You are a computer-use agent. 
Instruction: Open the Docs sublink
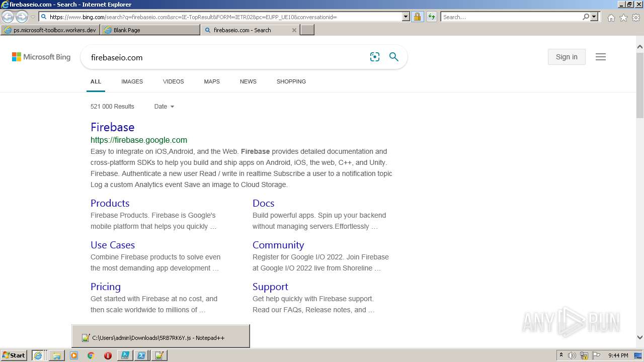[263, 203]
